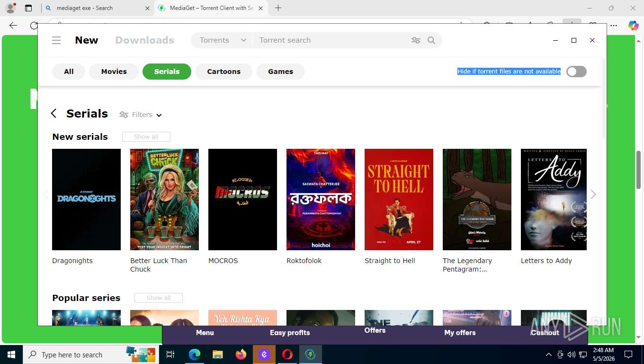Click the Windows taskbar search box
The height and width of the screenshot is (364, 644).
90,355
